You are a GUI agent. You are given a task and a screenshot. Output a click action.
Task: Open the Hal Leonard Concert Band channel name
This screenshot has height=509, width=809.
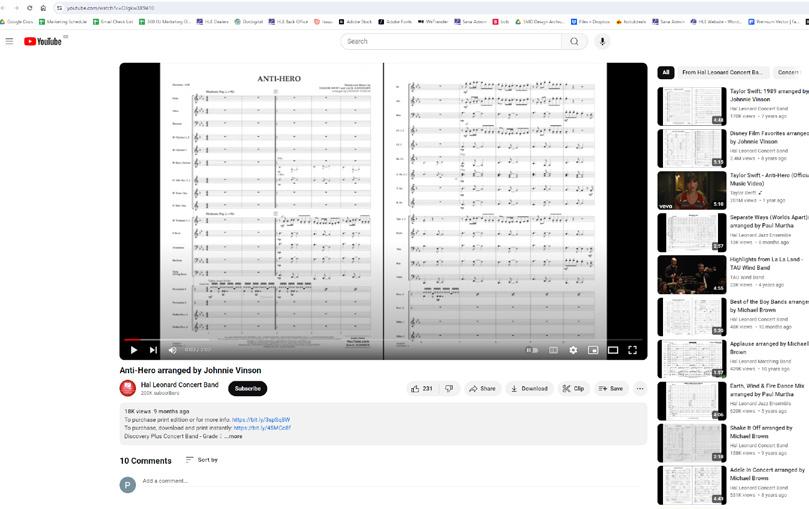(180, 385)
